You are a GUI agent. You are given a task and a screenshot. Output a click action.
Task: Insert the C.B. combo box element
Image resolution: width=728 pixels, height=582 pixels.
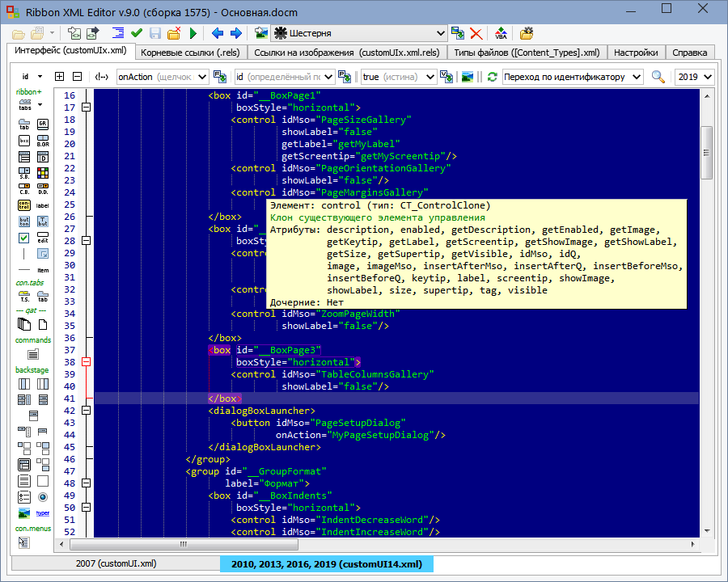click(24, 189)
